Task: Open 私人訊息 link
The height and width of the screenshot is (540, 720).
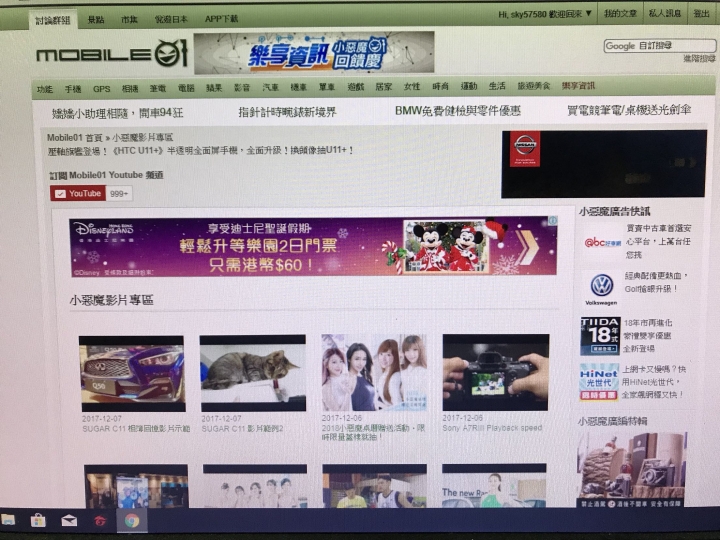Action: [x=664, y=14]
